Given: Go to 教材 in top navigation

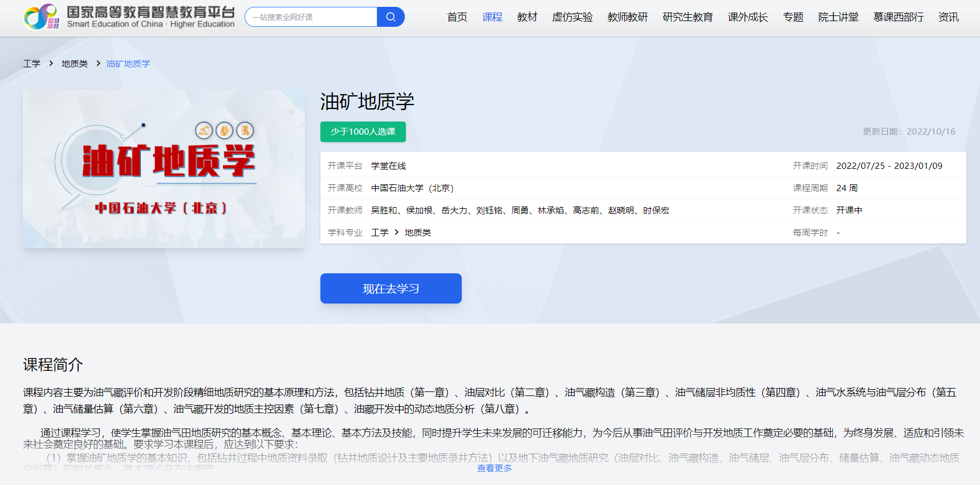Looking at the screenshot, I should [527, 17].
